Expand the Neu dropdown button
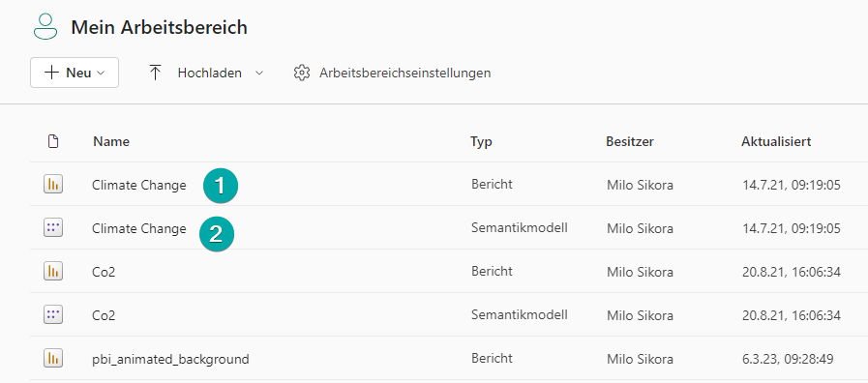The width and height of the screenshot is (868, 383). click(x=75, y=73)
